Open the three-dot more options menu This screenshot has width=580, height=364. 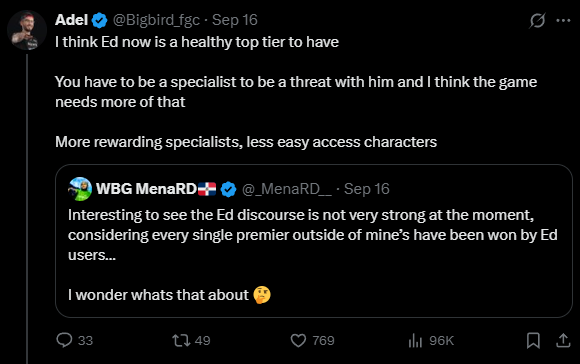[x=563, y=20]
